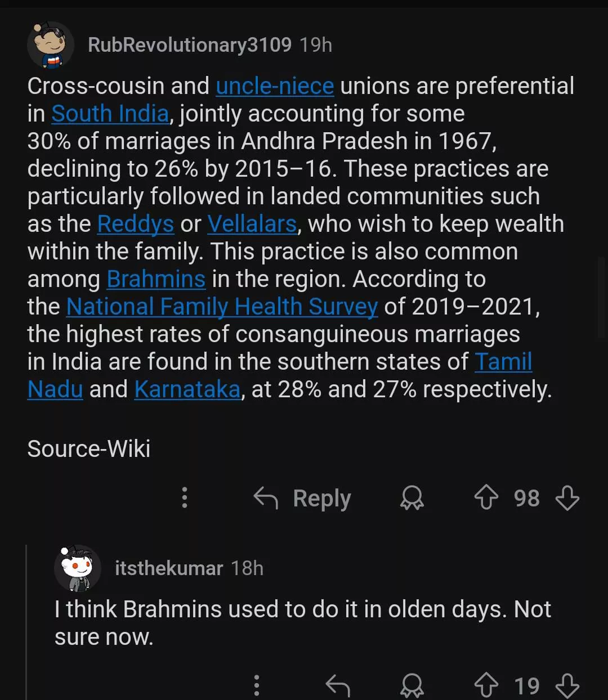Viewport: 608px width, 700px height.
Task: Open itsthekumar's profile avatar
Action: coord(78,568)
